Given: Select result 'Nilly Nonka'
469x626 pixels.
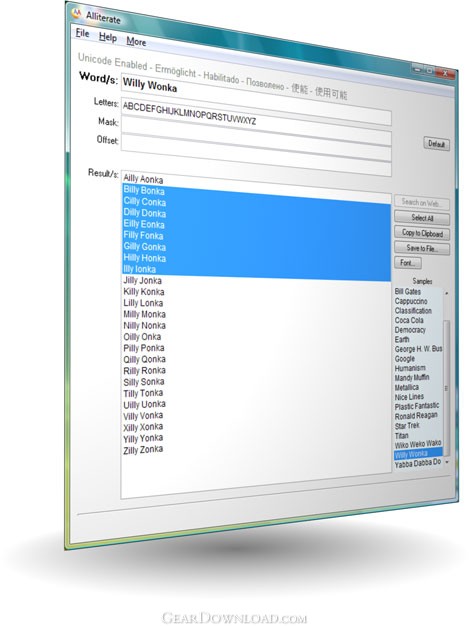Looking at the screenshot, I should point(144,325).
